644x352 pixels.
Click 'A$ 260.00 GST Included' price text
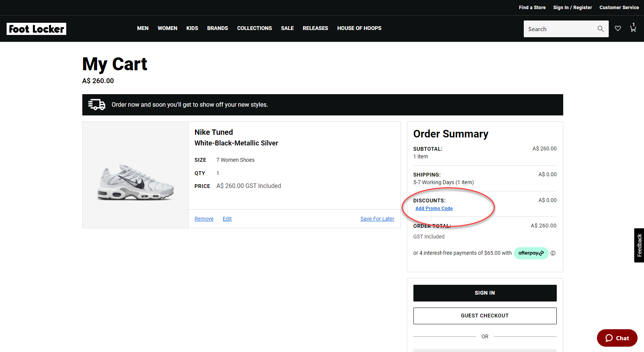tap(249, 186)
